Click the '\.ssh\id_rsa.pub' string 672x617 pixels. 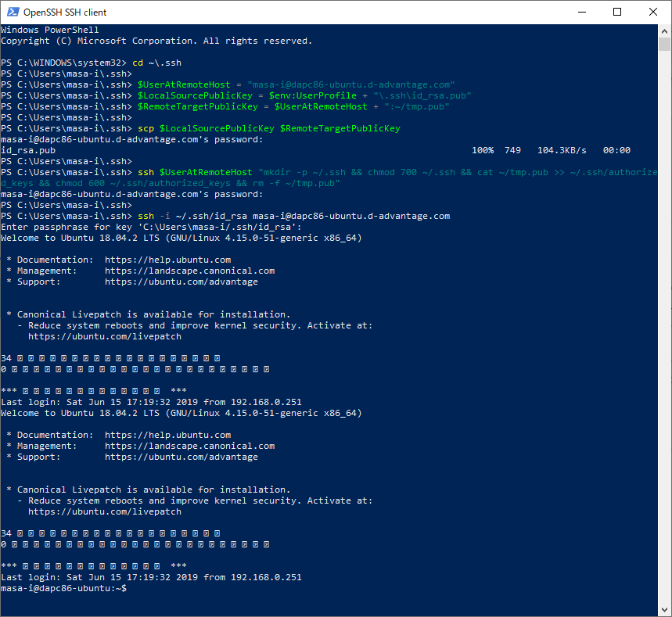click(422, 95)
